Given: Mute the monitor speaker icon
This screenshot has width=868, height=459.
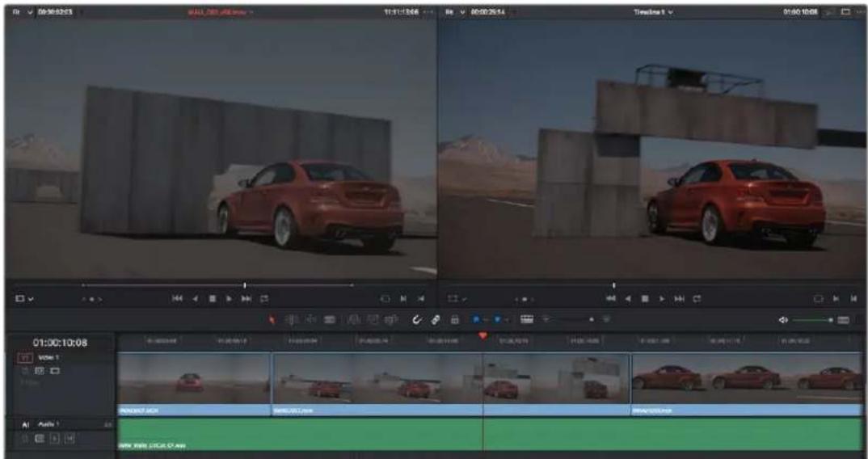Looking at the screenshot, I should pyautogui.click(x=783, y=320).
